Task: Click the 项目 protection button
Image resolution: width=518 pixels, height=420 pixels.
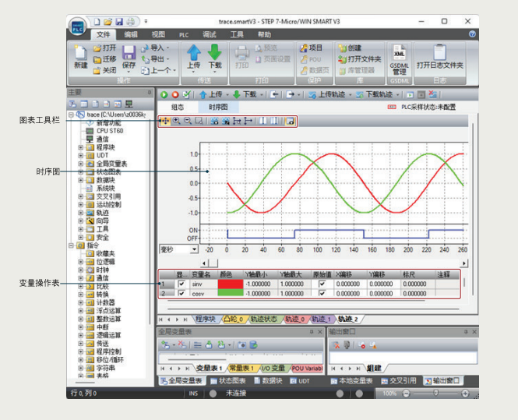Action: pos(311,48)
